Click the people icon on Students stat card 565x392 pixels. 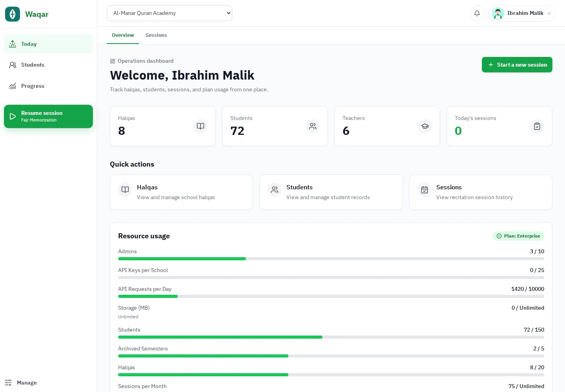[x=313, y=126]
